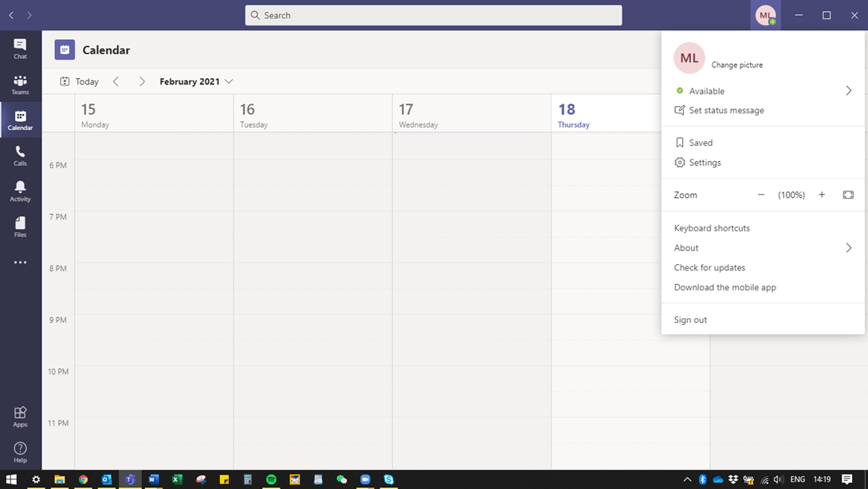Click the Search box
The width and height of the screenshot is (868, 489).
click(x=434, y=15)
